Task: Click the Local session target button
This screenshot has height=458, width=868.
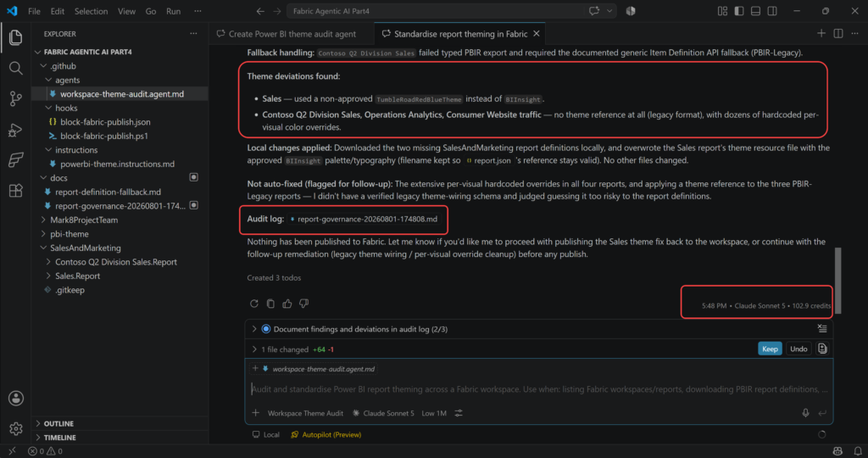Action: (x=265, y=435)
